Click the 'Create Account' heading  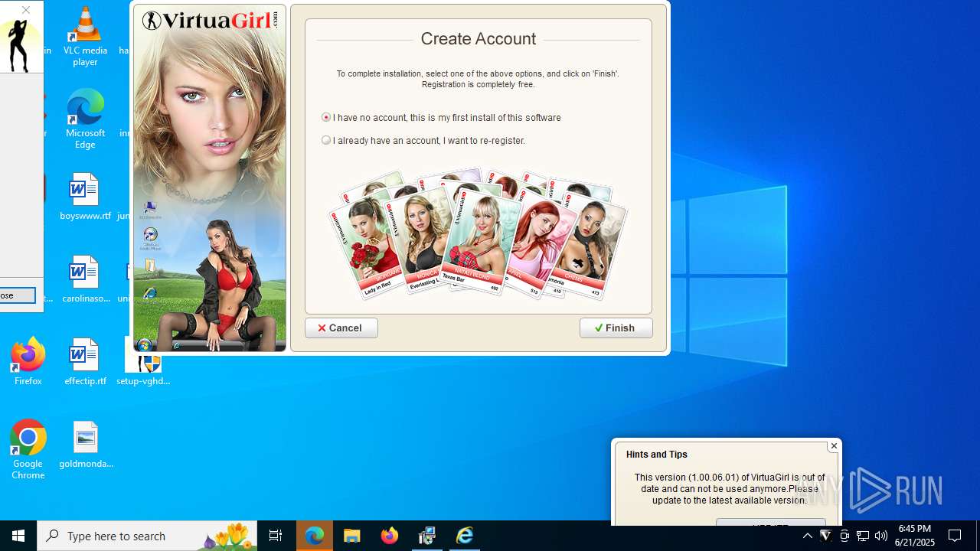[479, 39]
